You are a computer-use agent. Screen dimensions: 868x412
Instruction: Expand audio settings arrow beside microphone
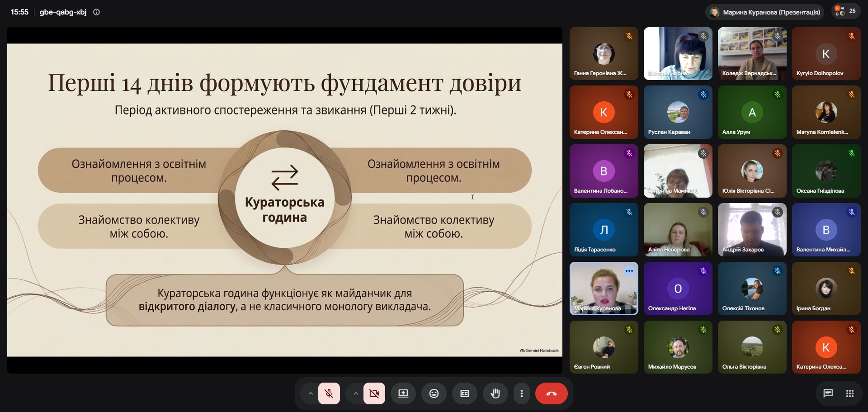click(310, 393)
